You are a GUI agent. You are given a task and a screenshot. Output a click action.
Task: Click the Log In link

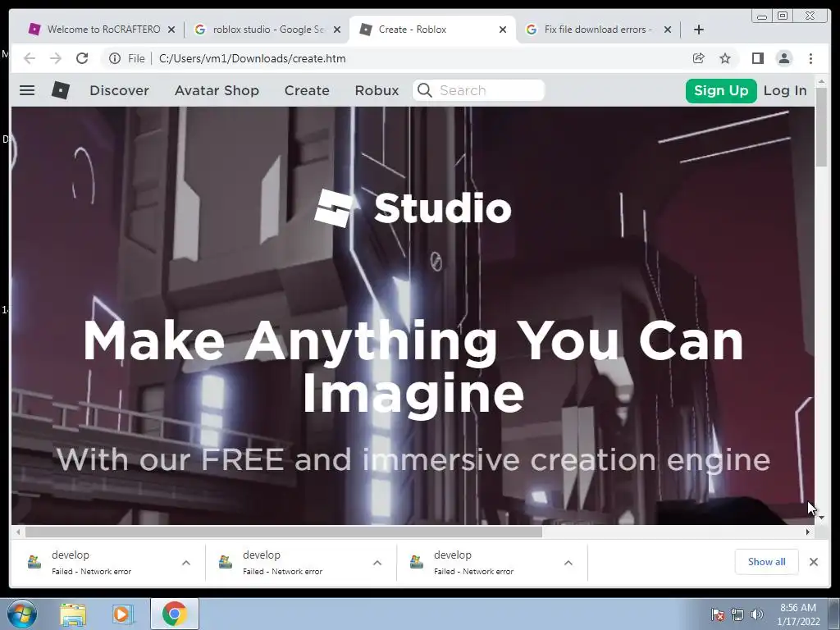[785, 90]
